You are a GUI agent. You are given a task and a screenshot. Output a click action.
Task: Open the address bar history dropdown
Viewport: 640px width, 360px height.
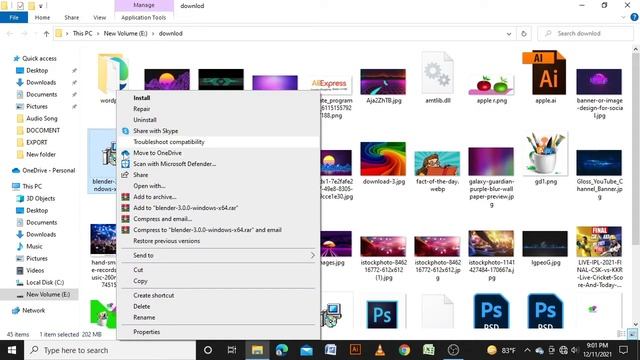click(509, 34)
